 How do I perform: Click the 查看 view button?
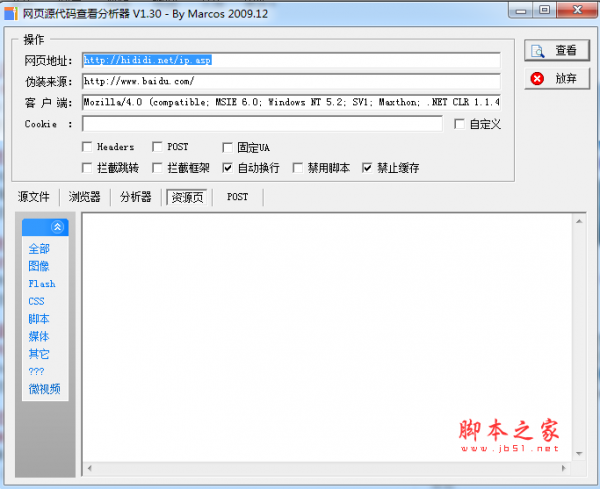pos(557,51)
